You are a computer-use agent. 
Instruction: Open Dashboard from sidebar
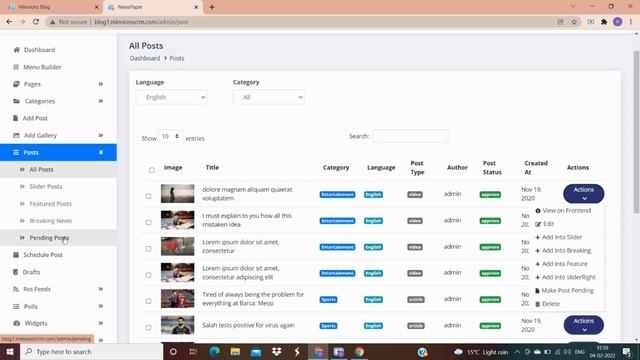pos(39,50)
